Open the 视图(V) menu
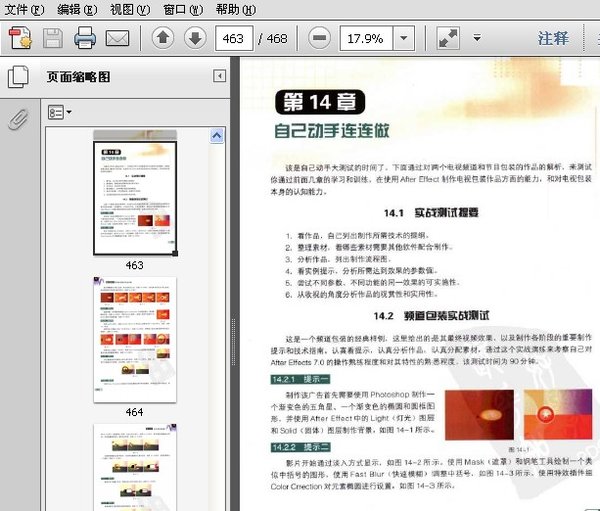 tap(130, 10)
